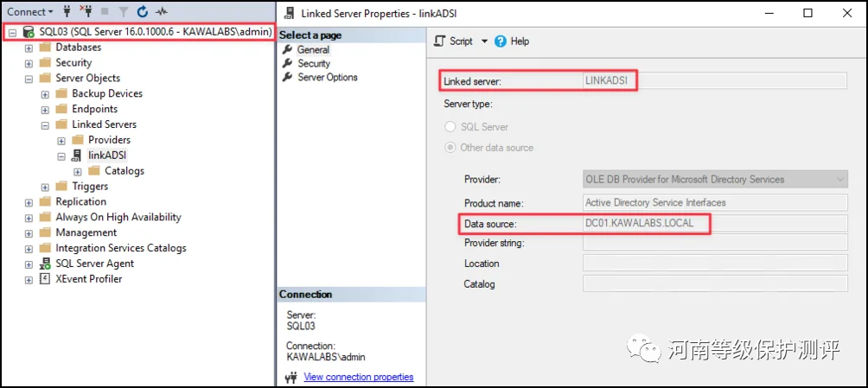Open the Provider dropdown

(715, 180)
